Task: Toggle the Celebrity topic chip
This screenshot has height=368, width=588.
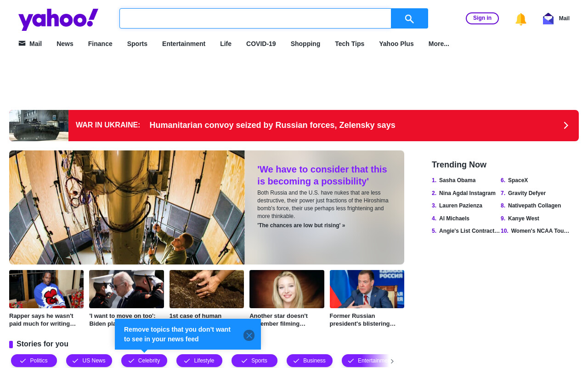Action: pyautogui.click(x=144, y=361)
